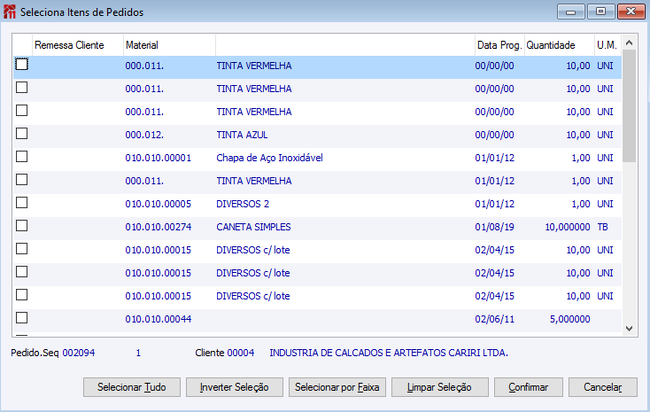Mark the CANETA SIMPLES row checkbox
Image resolution: width=650 pixels, height=412 pixels.
[22, 226]
